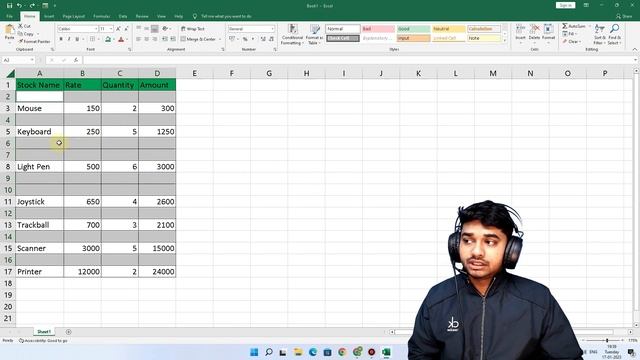
Task: Cut the selected cells
Action: pyautogui.click(x=24, y=26)
